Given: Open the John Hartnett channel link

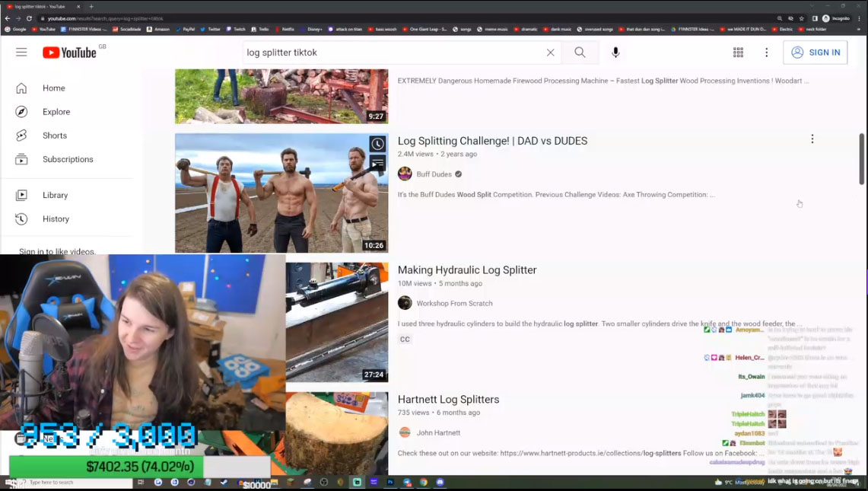Looking at the screenshot, I should coord(438,433).
